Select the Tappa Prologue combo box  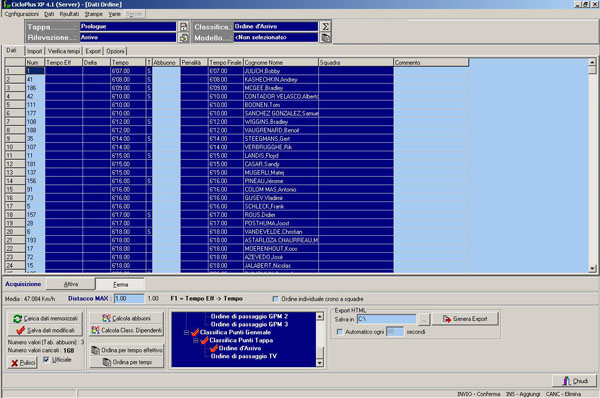(128, 26)
